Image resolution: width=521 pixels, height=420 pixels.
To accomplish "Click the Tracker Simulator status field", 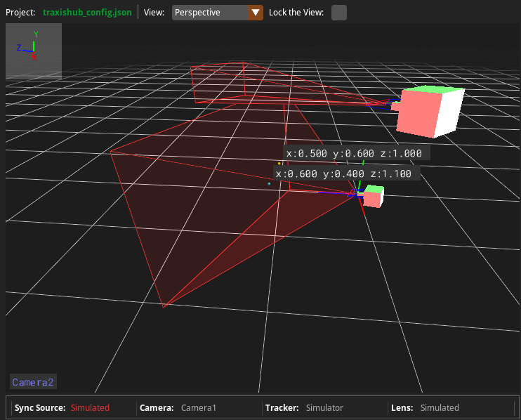I will coord(324,407).
